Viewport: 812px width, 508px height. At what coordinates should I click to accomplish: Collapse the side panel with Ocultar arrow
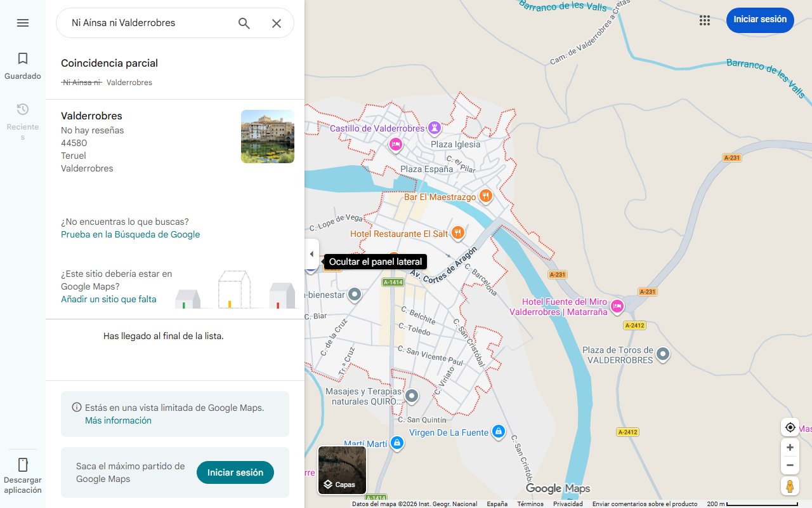(x=311, y=253)
